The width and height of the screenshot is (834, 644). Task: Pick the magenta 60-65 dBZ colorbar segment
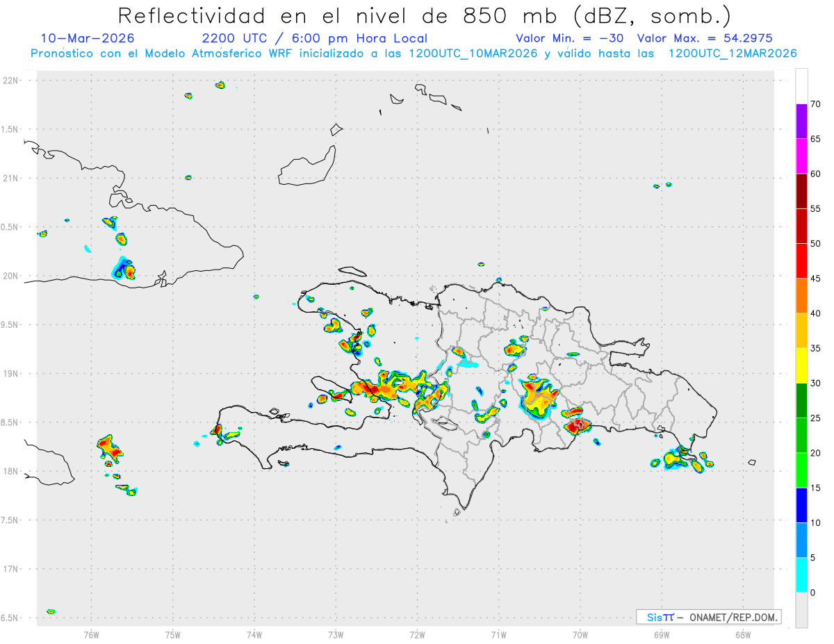pos(801,156)
